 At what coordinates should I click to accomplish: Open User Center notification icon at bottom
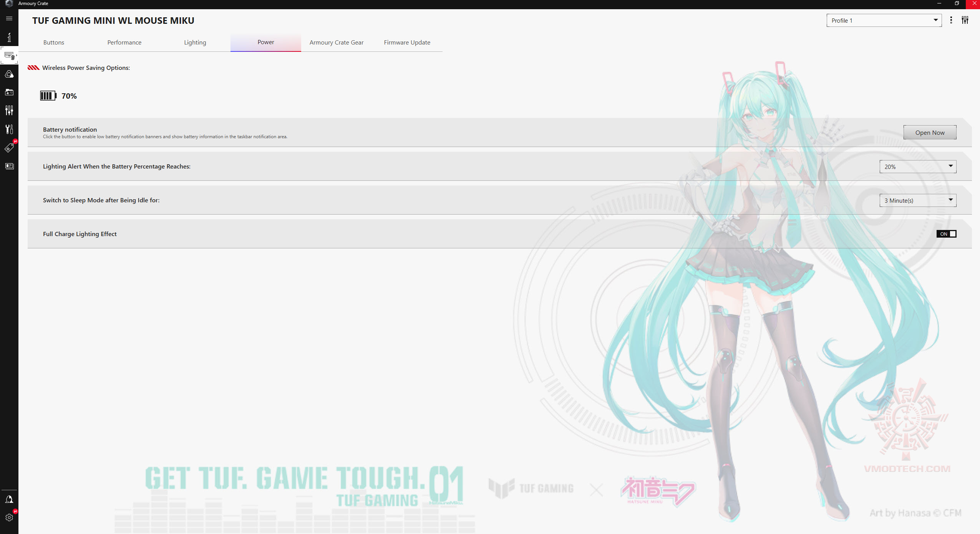pos(9,499)
